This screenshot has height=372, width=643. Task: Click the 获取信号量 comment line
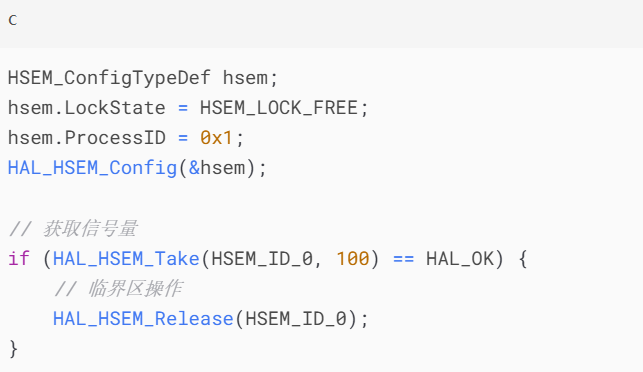pyautogui.click(x=73, y=228)
